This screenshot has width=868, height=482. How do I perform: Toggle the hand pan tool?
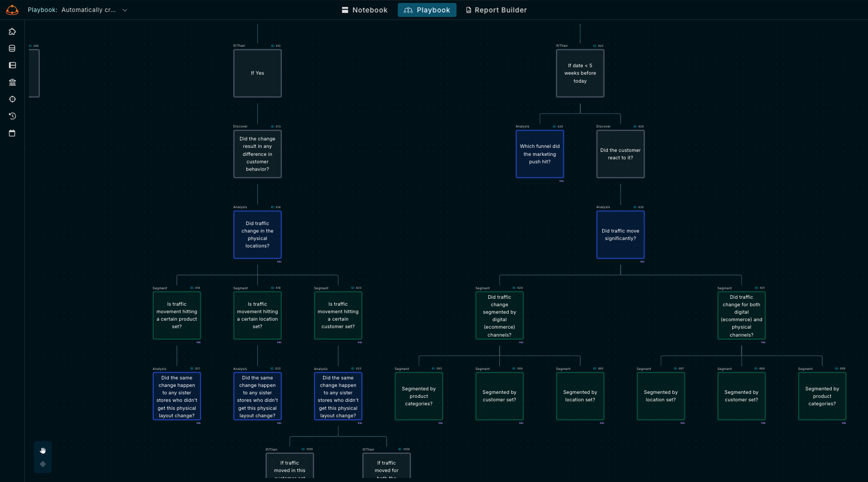click(43, 451)
